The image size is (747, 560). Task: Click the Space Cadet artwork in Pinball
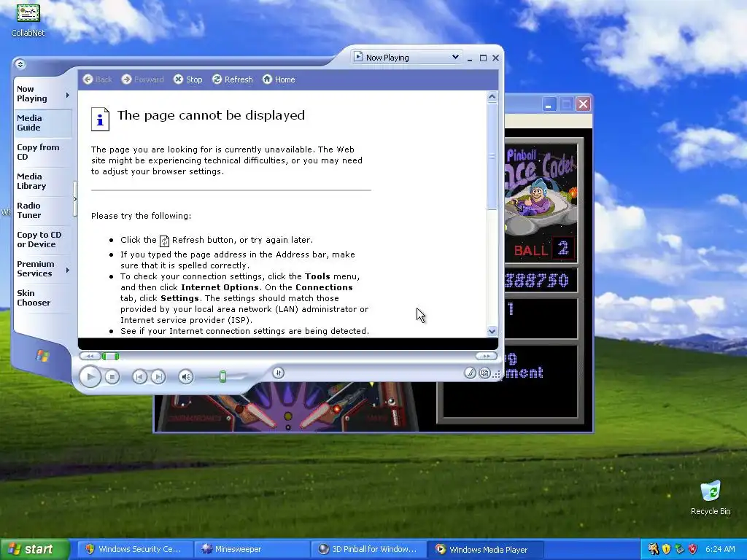click(541, 190)
